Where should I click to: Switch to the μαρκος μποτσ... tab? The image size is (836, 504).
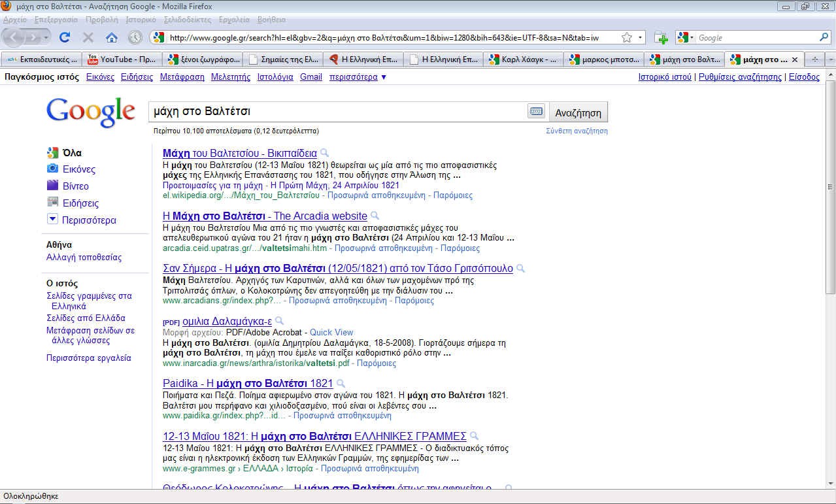pos(605,59)
